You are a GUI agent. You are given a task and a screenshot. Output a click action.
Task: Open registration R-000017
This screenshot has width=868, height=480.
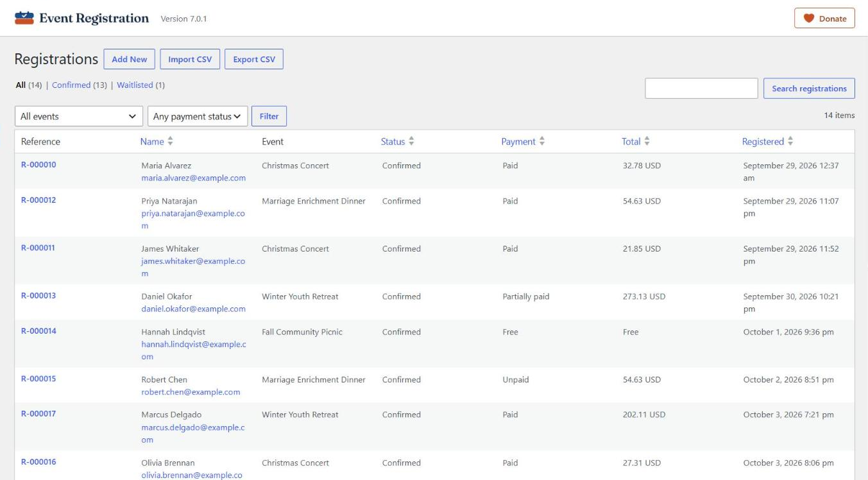point(38,414)
